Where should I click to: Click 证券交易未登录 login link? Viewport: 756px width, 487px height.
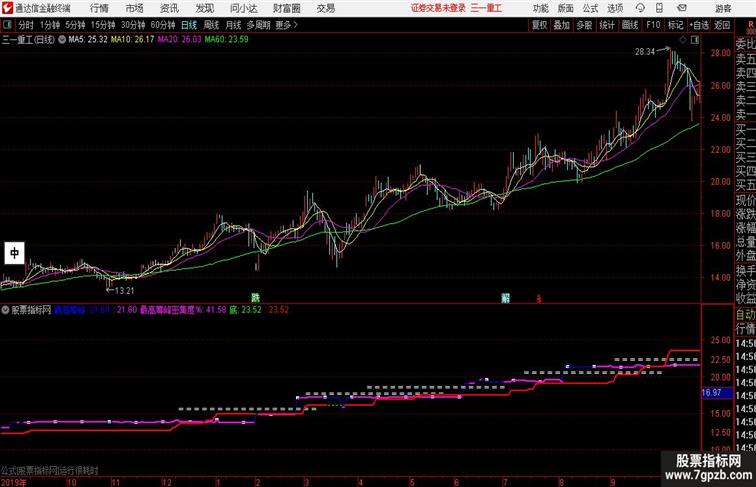coord(438,8)
